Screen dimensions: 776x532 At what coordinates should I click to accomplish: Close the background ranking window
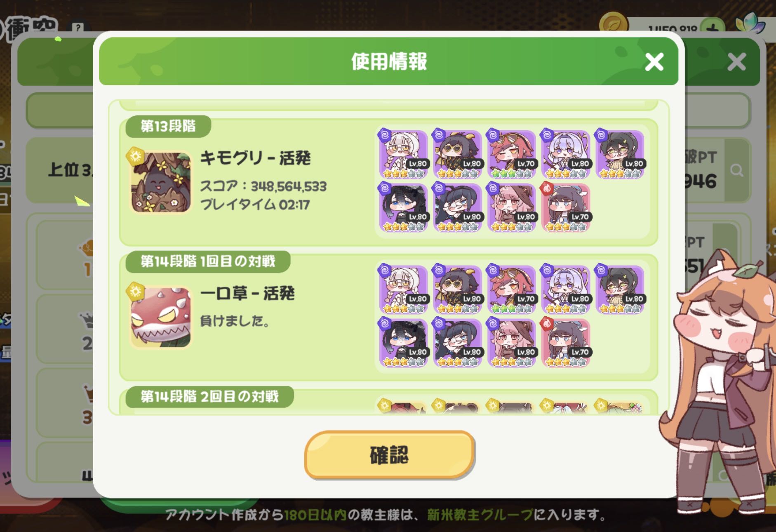click(737, 62)
